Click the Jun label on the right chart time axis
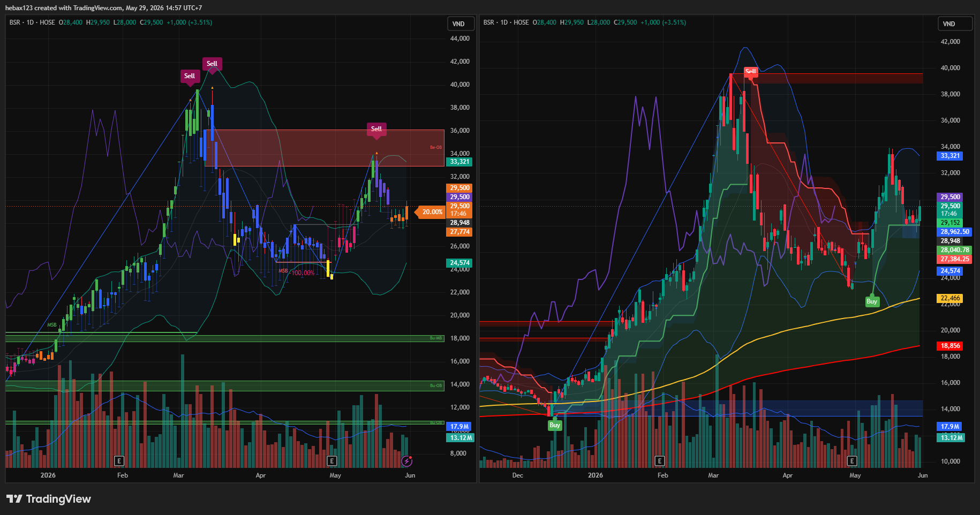This screenshot has height=515, width=980. tap(923, 475)
